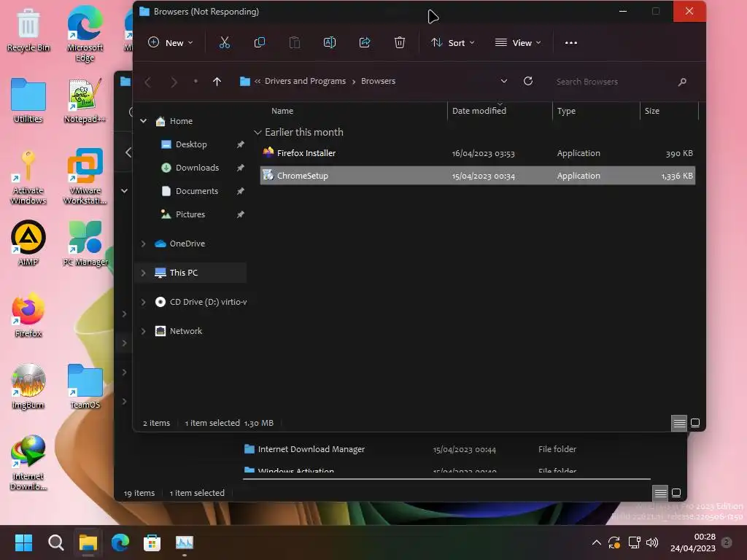Open the Sort dropdown menu
The height and width of the screenshot is (560, 747).
coord(452,43)
